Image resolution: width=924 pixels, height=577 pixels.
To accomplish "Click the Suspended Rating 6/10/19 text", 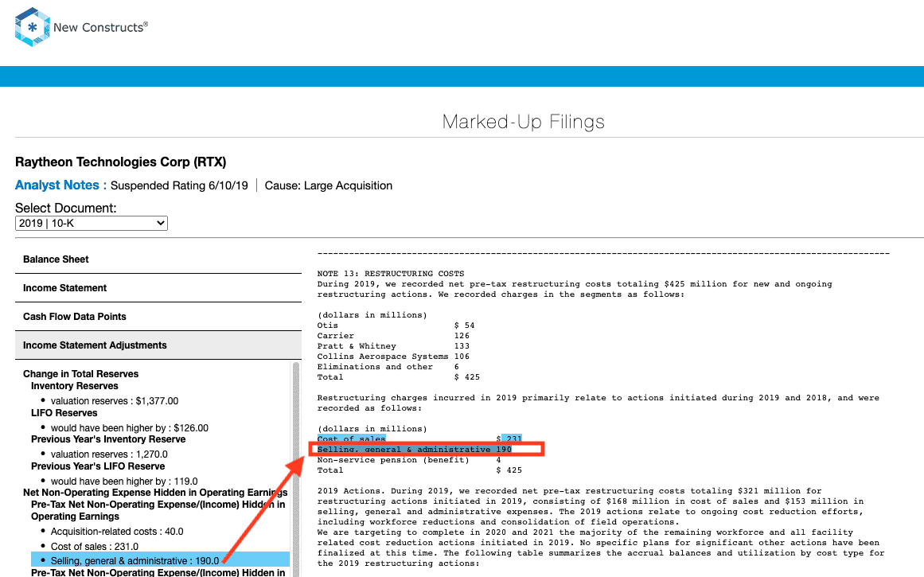I will coord(179,185).
